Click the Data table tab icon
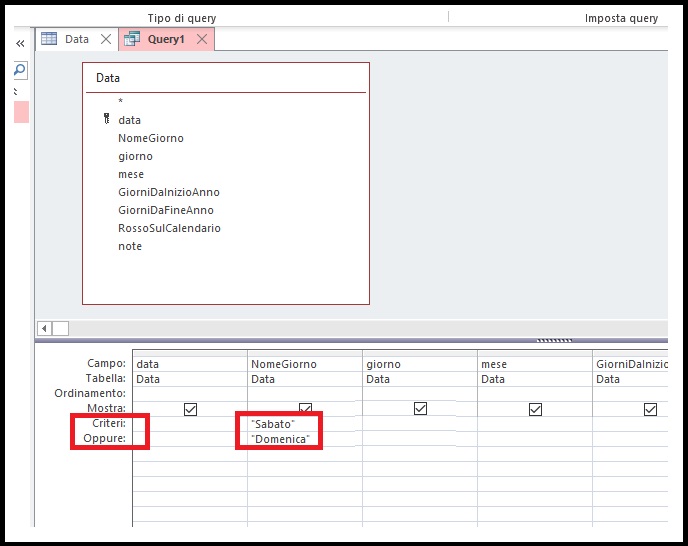Viewport: 688px width, 546px height. pos(49,39)
